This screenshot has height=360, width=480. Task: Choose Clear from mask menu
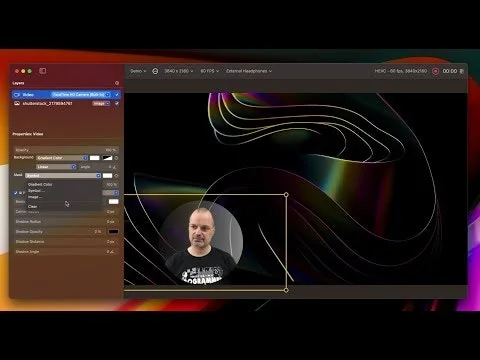click(x=32, y=206)
